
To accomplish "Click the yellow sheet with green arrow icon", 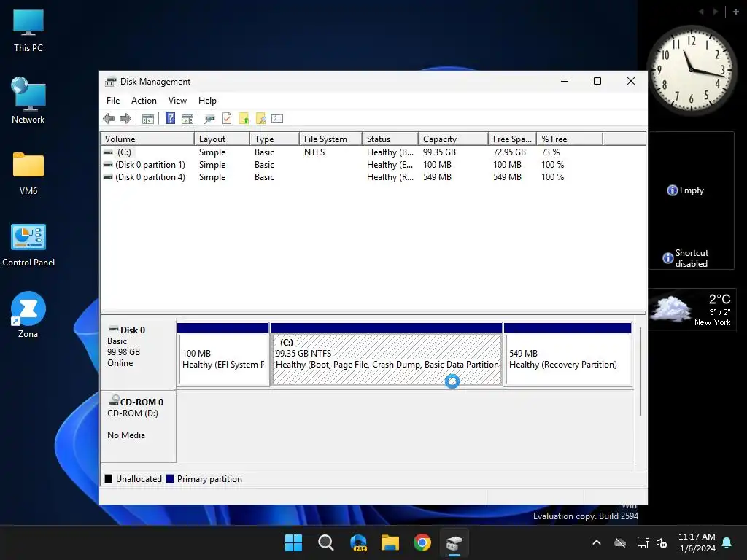I will (x=244, y=118).
